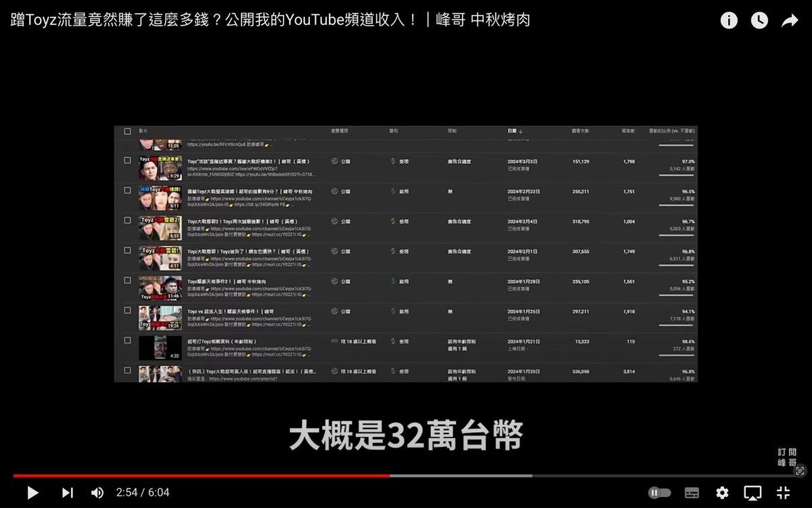This screenshot has width=812, height=508.
Task: Click the thumbnail with duration 5:11
Action: (x=160, y=198)
